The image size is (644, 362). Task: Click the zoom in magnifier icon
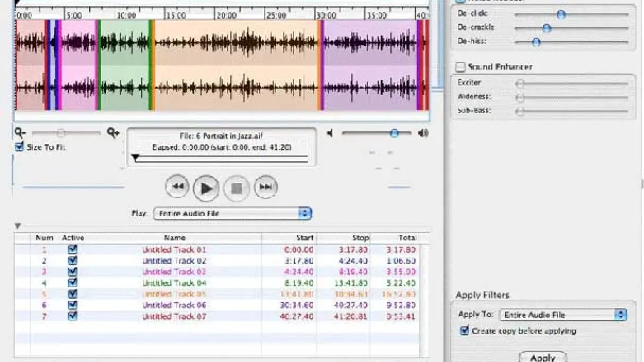tap(114, 133)
